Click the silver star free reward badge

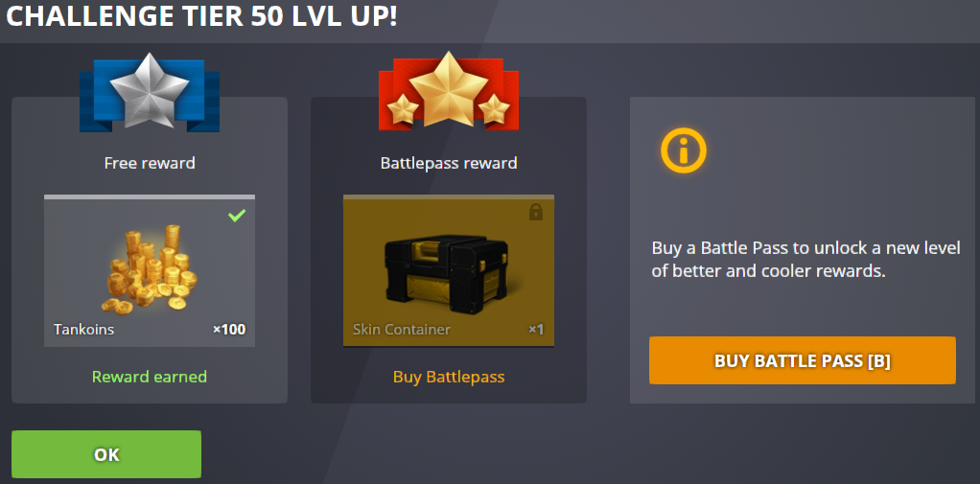(x=150, y=91)
